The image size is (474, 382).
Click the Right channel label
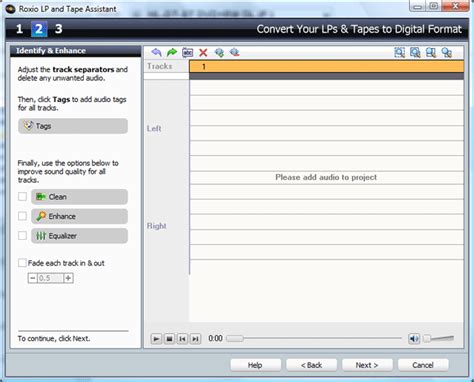(156, 226)
